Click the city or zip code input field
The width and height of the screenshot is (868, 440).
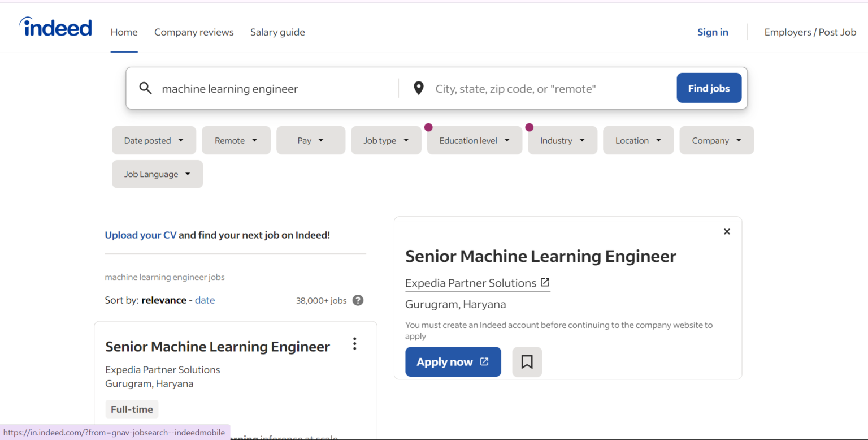pyautogui.click(x=537, y=88)
